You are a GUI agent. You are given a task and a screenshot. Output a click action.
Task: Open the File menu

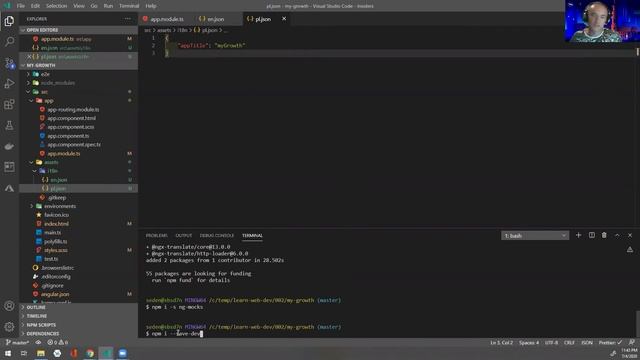pos(21,6)
